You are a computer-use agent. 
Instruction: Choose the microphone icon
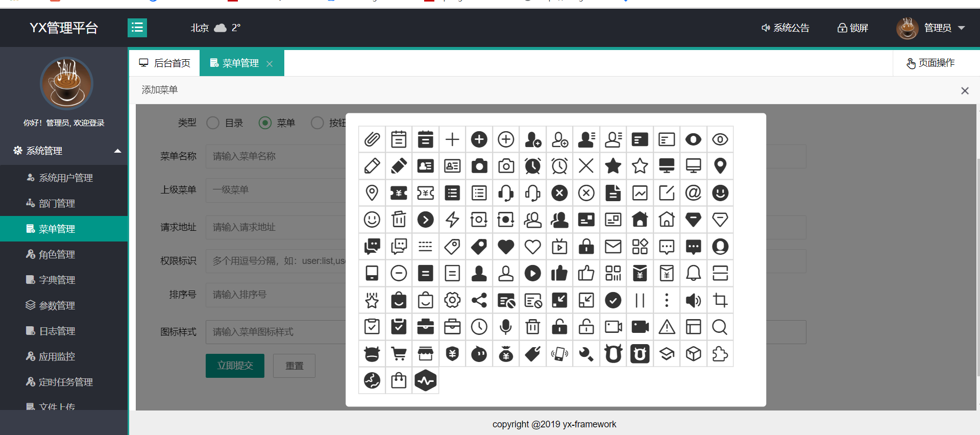click(506, 327)
